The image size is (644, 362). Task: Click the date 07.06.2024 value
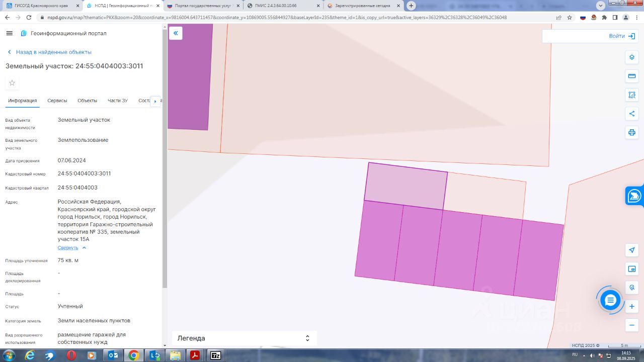point(72,160)
